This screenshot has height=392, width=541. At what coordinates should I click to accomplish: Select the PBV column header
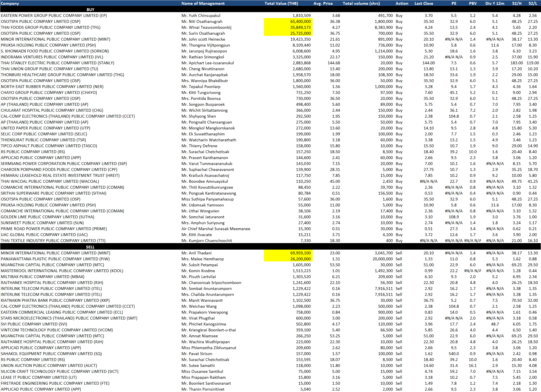(x=473, y=3)
